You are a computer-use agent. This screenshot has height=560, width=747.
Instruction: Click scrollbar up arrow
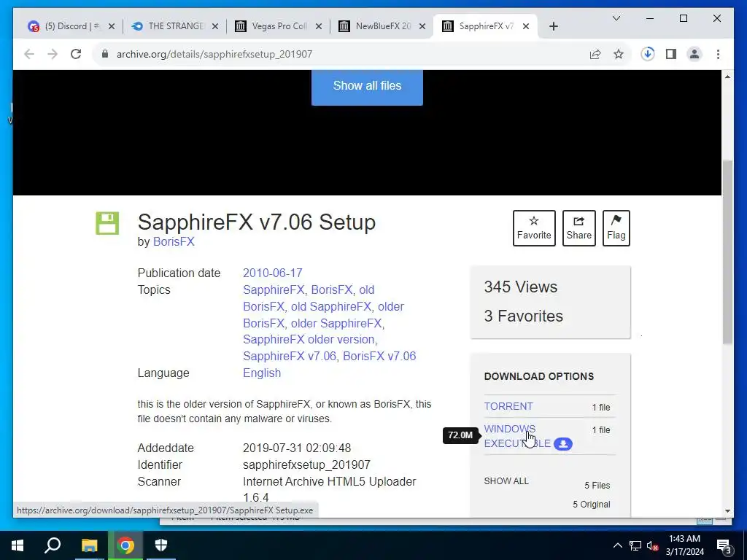pyautogui.click(x=727, y=77)
